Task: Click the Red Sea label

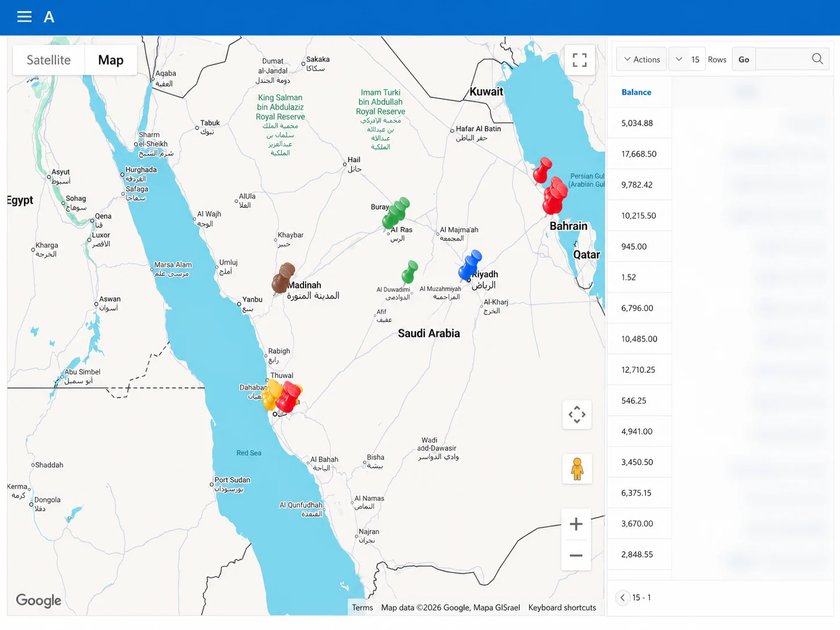Action: coord(249,453)
